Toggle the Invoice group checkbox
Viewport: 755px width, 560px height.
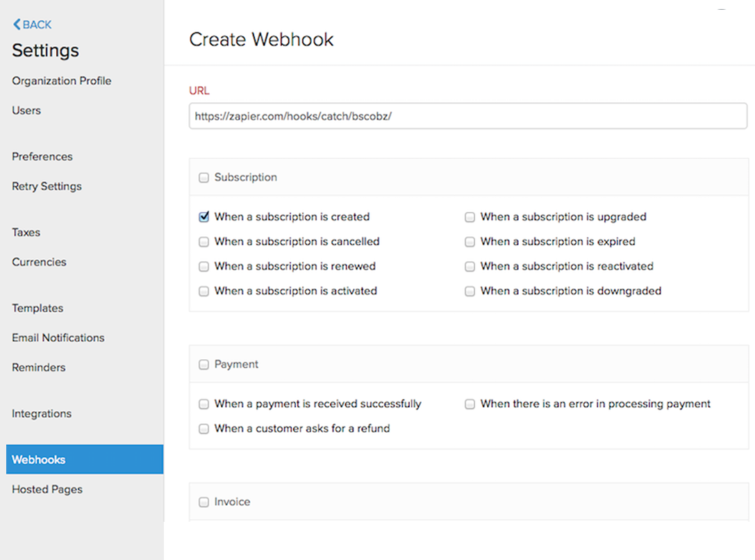[204, 502]
